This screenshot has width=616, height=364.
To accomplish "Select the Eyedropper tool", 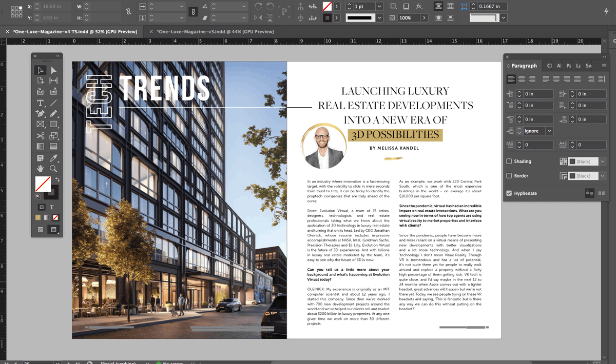I will coord(53,158).
